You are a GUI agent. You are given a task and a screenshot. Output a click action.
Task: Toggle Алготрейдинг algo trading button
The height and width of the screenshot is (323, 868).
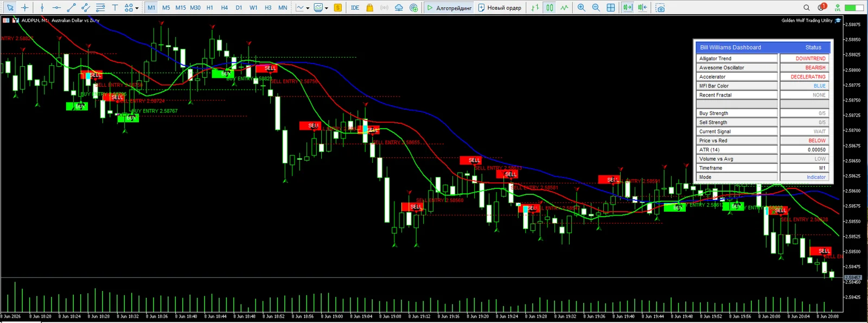tap(449, 8)
